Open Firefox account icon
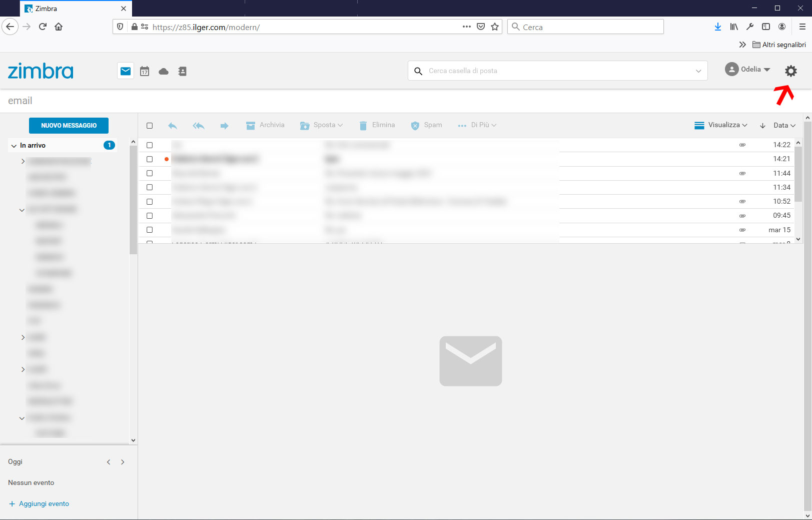 click(782, 27)
